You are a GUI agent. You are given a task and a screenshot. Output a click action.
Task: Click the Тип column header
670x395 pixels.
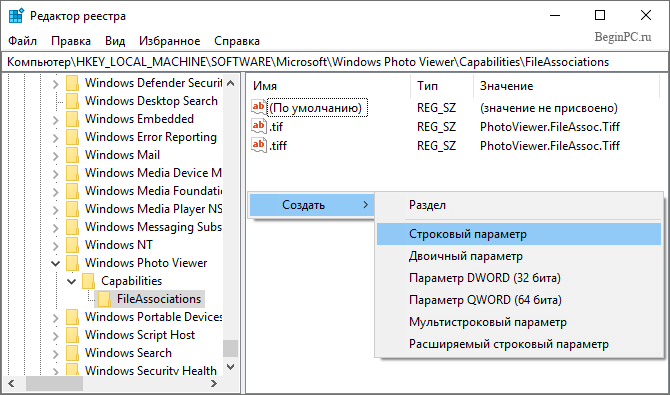(x=442, y=86)
